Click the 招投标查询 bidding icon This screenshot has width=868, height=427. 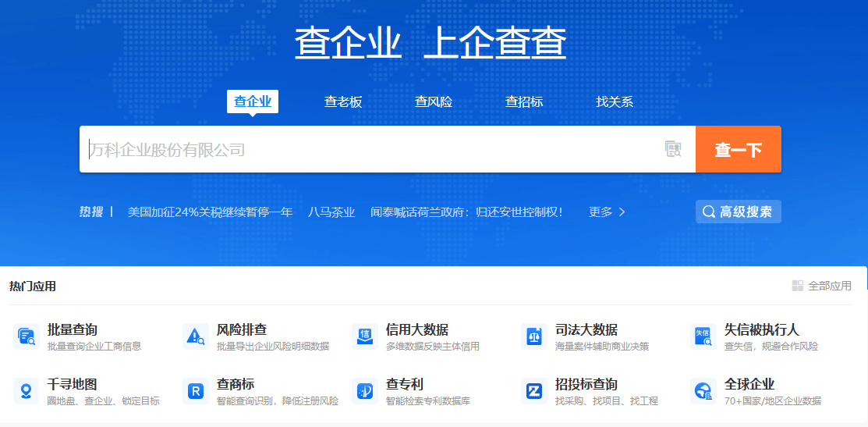click(x=534, y=391)
